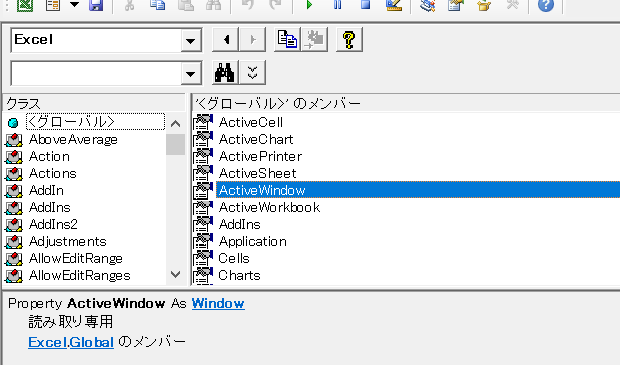Select the AboveAverage class

pyautogui.click(x=73, y=140)
